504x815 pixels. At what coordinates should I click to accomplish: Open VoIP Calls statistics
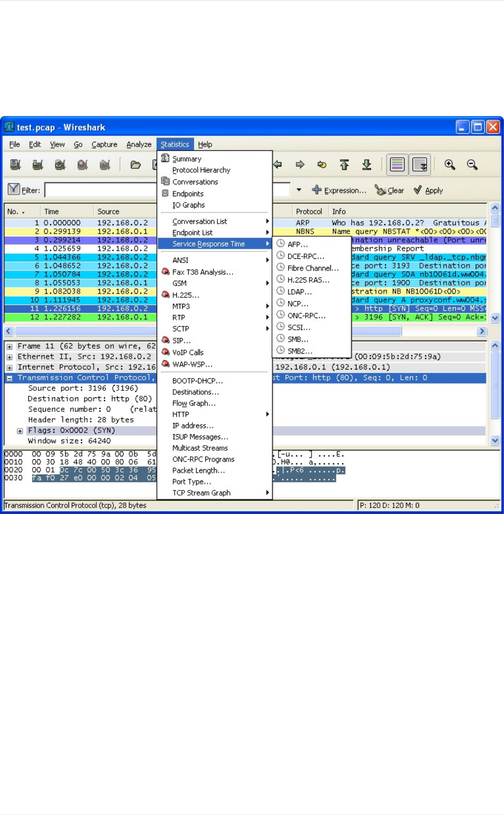click(215, 352)
